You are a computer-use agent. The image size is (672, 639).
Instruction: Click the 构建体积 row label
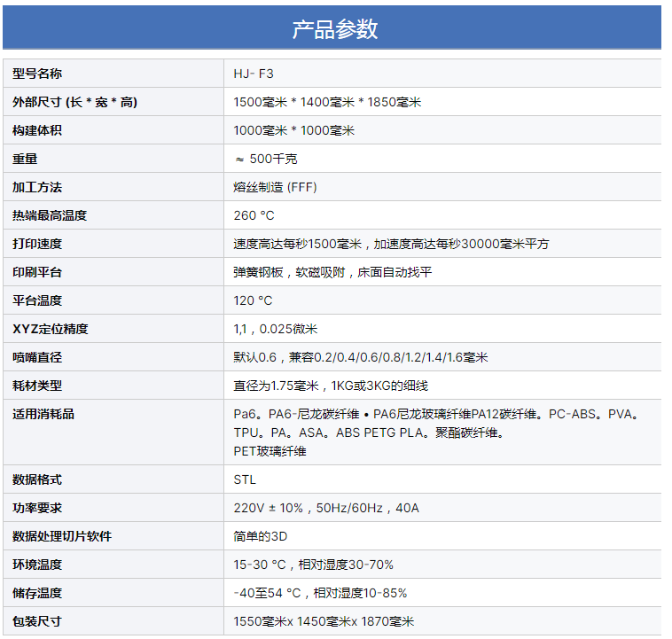click(37, 130)
